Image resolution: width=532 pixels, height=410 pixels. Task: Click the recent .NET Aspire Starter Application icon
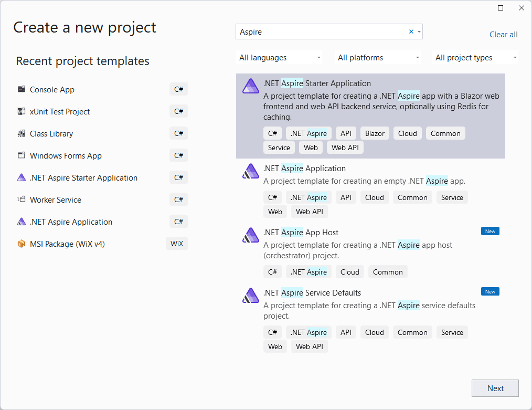click(x=22, y=177)
